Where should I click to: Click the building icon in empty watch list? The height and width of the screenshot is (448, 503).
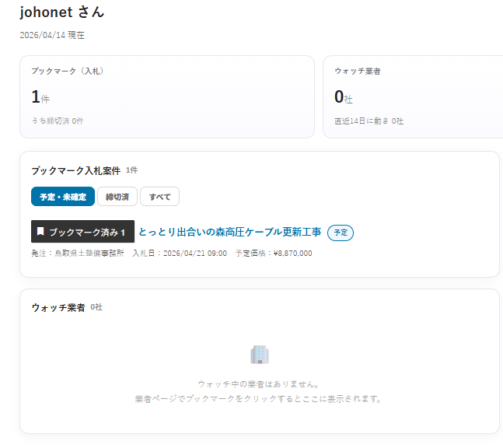260,355
